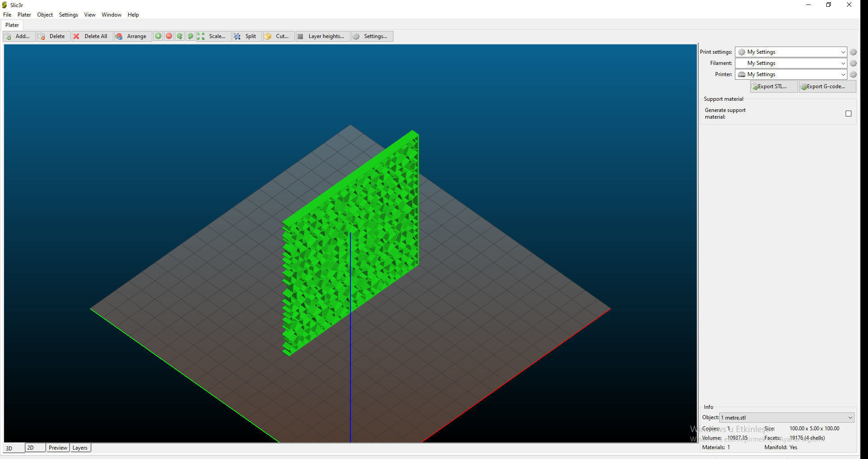
Task: Click the Slic3r app icon in title bar
Action: tap(5, 5)
